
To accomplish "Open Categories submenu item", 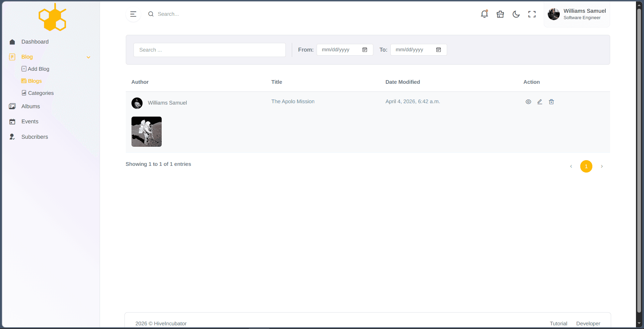I will (x=38, y=93).
